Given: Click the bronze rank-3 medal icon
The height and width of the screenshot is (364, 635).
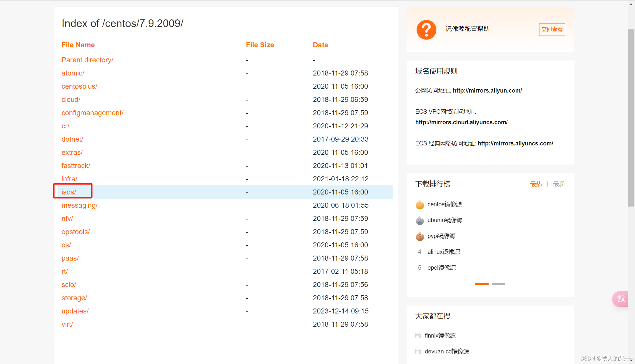Looking at the screenshot, I should pos(420,236).
